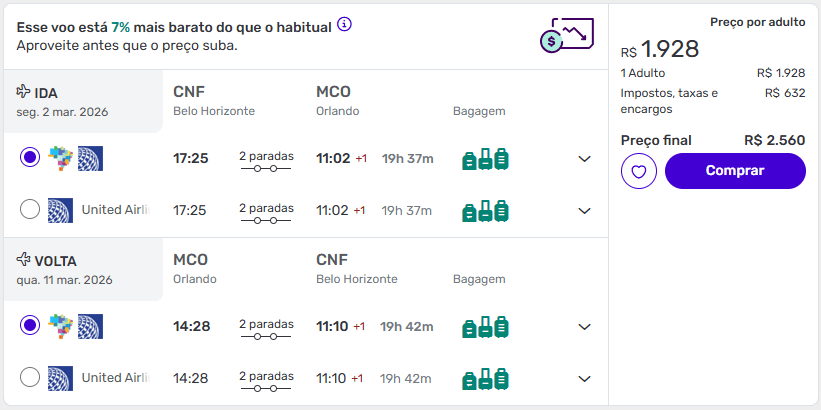Click '2 paradas' on first outbound flight
Viewport: 821px width, 410px height.
[x=266, y=159]
